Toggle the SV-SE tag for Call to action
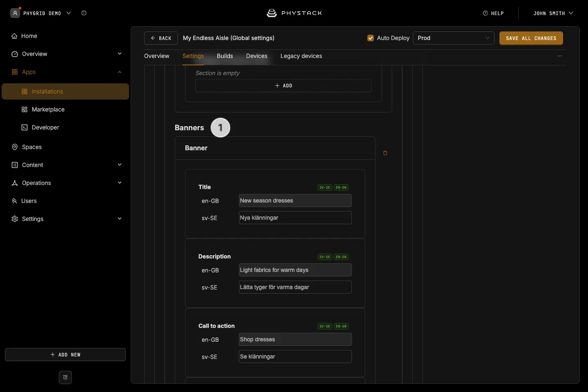The height and width of the screenshot is (392, 588). [x=325, y=326]
